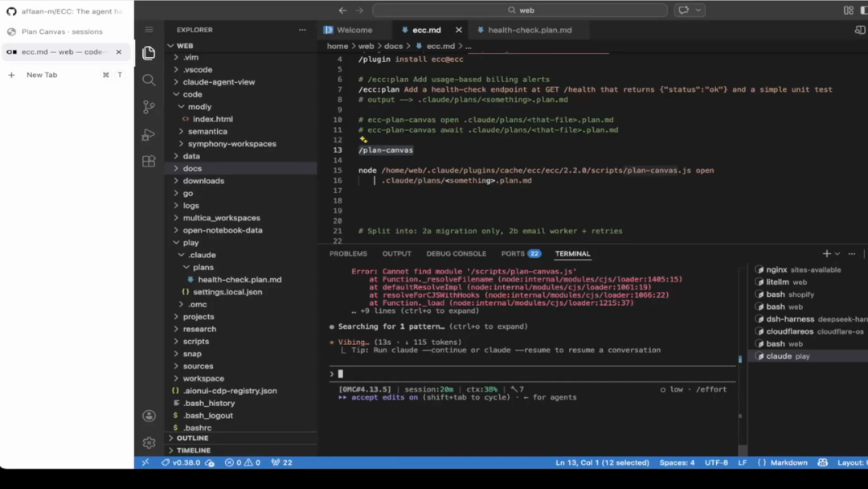Select the cloudflareos terminal session

pos(809,331)
